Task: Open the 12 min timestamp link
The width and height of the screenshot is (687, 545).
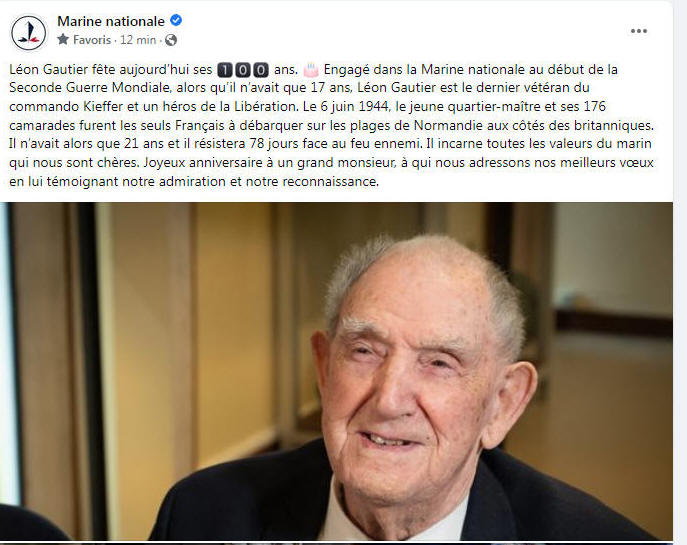Action: coord(138,40)
